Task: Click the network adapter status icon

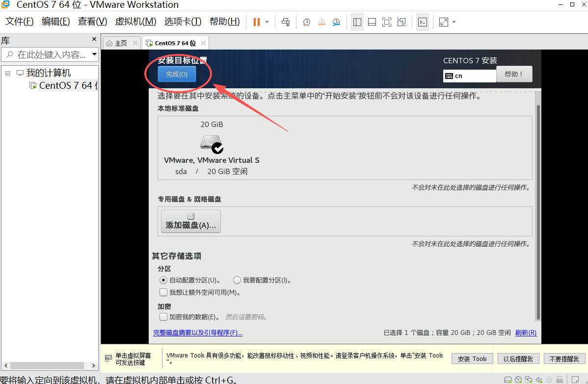Action: point(529,380)
